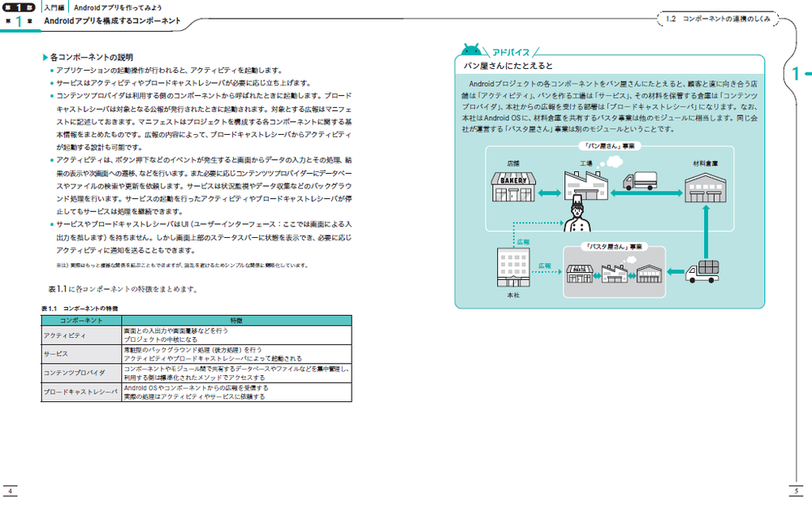Select the PASTA shop icon

click(580, 273)
